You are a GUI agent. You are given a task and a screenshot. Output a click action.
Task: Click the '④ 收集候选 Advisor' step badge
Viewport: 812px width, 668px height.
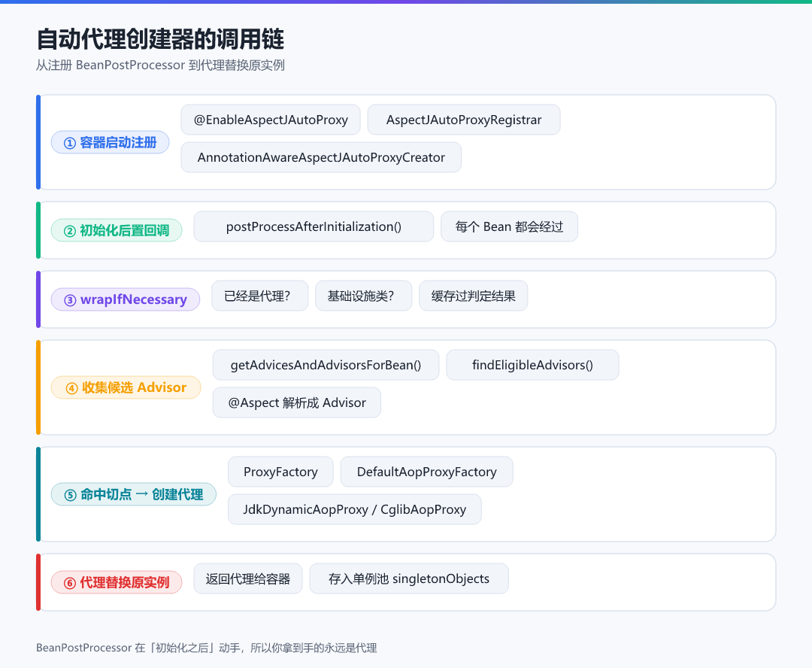(x=126, y=387)
